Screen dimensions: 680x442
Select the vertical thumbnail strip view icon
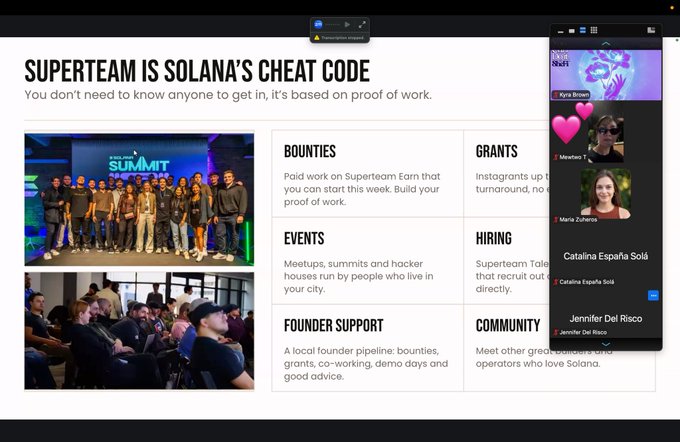point(582,30)
